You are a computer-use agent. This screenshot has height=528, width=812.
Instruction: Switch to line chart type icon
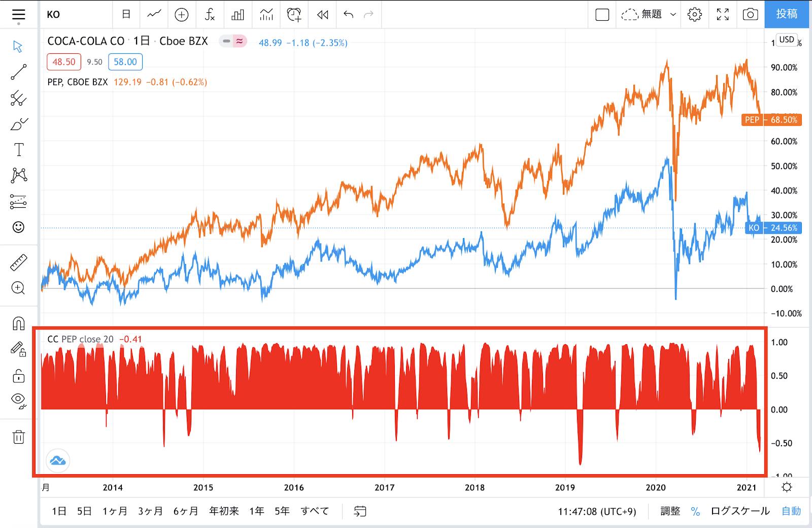(x=154, y=14)
